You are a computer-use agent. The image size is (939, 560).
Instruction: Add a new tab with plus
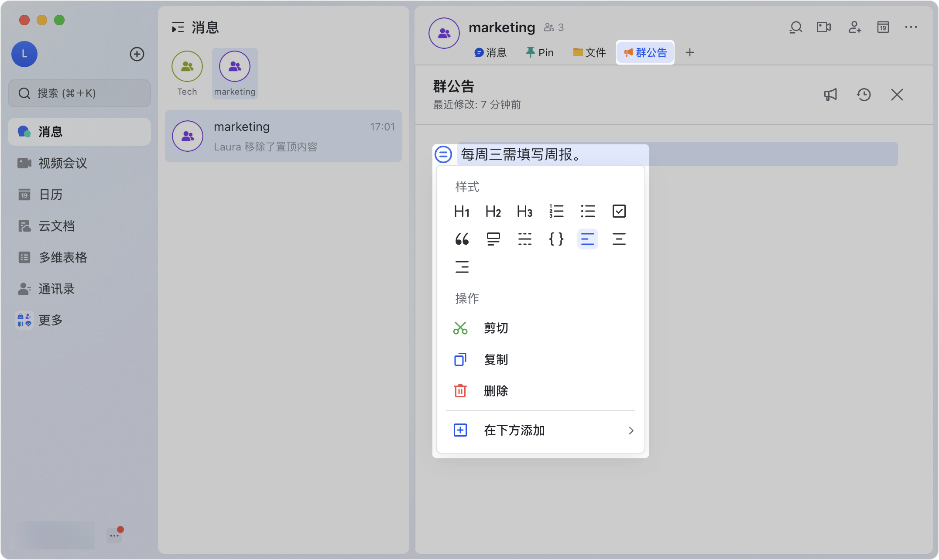click(x=690, y=53)
